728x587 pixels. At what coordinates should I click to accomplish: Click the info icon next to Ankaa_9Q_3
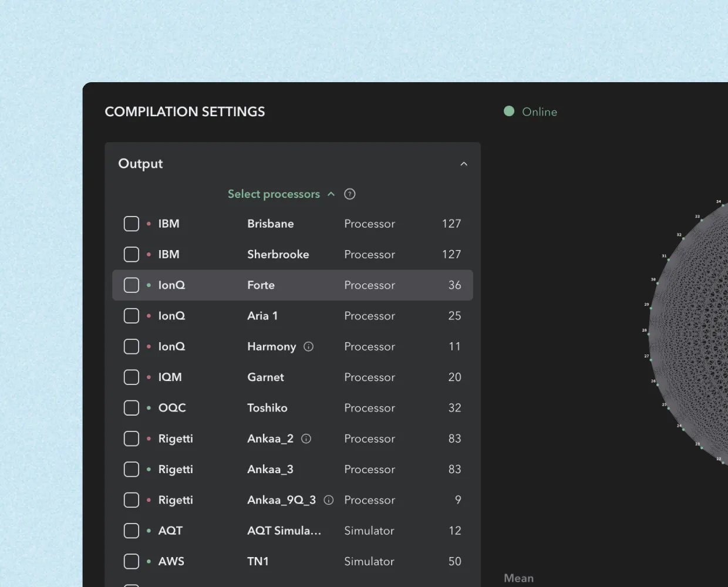(329, 500)
